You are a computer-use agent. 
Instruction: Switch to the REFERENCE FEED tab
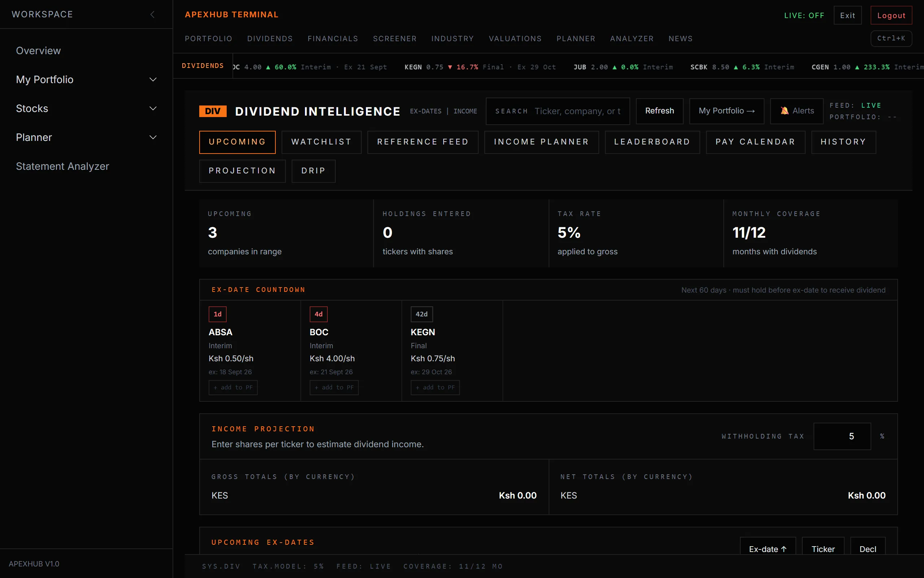(423, 142)
